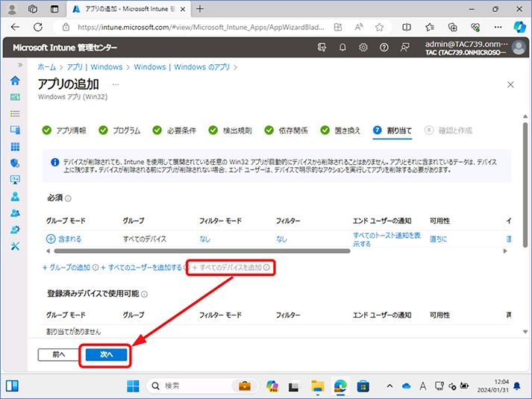The height and width of the screenshot is (399, 532).
Task: Open Windows Start menu
Action: [133, 386]
